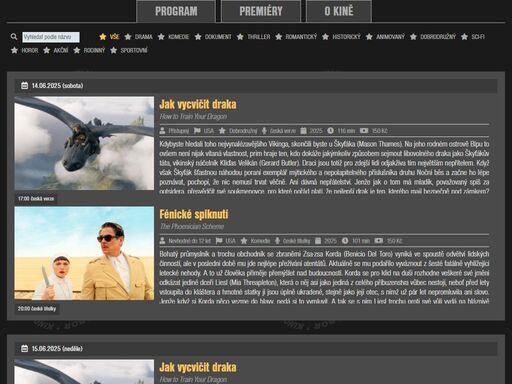The height and width of the screenshot is (384, 512).
Task: Open Jak vycvičit draka under 15.06.2025
Action: tap(198, 367)
